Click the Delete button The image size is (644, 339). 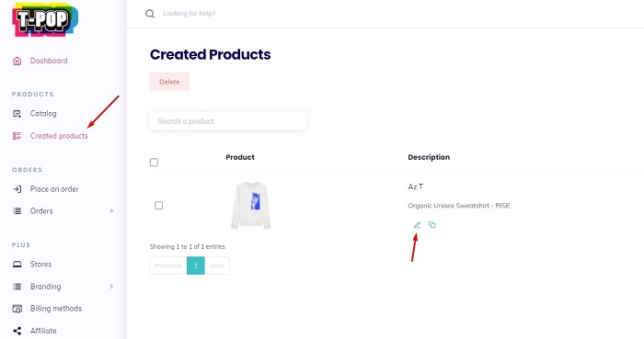pyautogui.click(x=169, y=82)
